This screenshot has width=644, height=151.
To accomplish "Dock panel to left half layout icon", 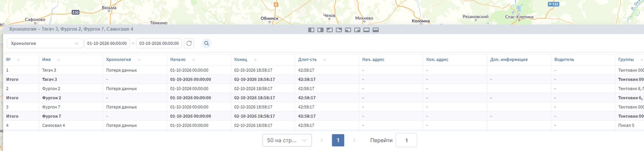I will (x=311, y=30).
